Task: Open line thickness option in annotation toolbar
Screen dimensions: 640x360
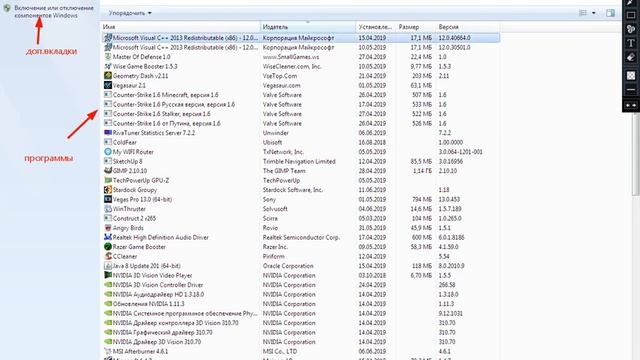Action: coord(631,89)
